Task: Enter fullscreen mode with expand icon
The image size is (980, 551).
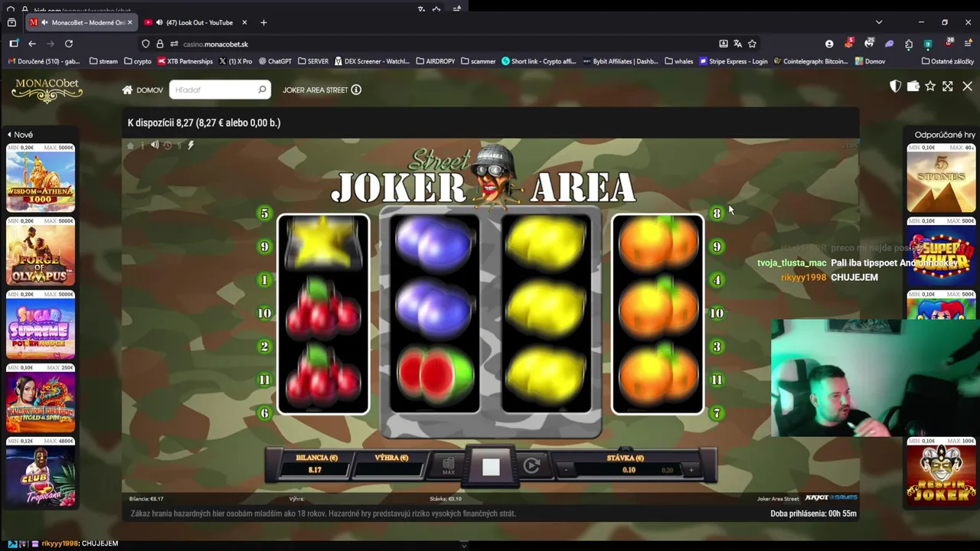Action: click(948, 86)
